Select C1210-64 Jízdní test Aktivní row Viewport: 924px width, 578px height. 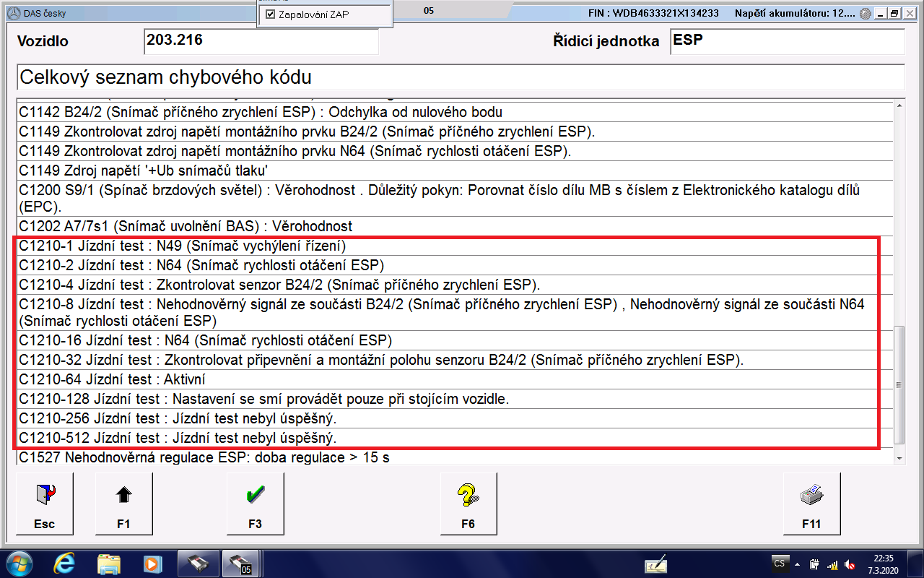pyautogui.click(x=454, y=379)
